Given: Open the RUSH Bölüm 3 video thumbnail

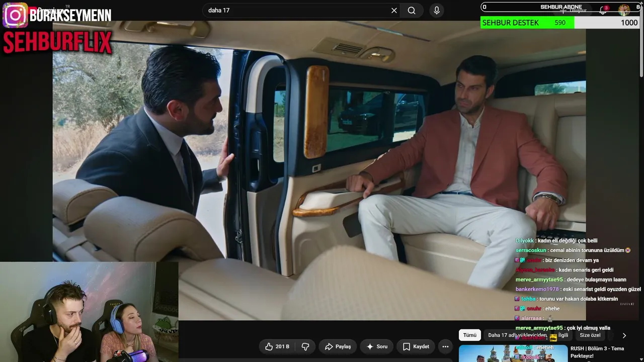Looking at the screenshot, I should 513,353.
